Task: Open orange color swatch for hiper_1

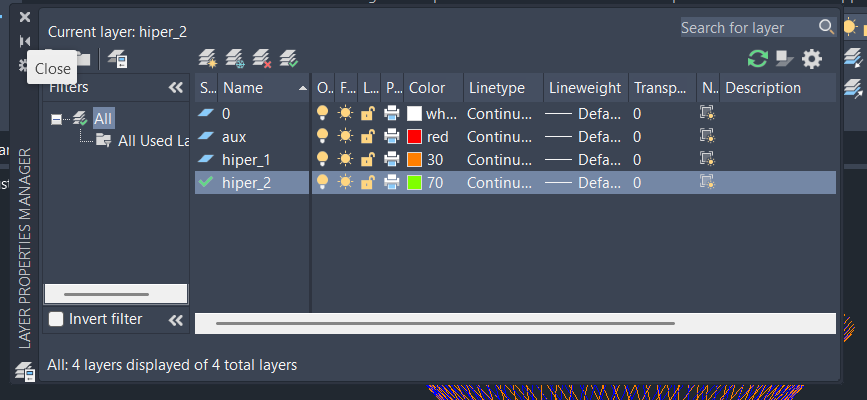Action: [414, 159]
